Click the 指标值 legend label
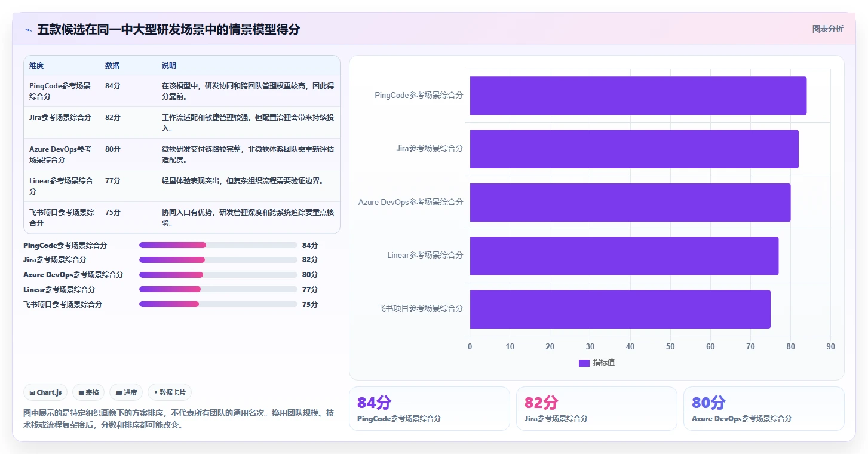 (x=604, y=363)
